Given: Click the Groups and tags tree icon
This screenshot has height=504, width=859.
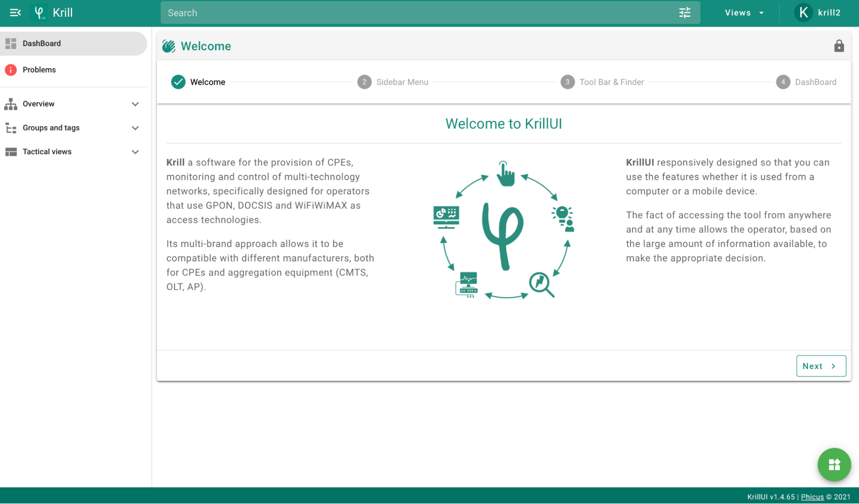Looking at the screenshot, I should point(11,128).
